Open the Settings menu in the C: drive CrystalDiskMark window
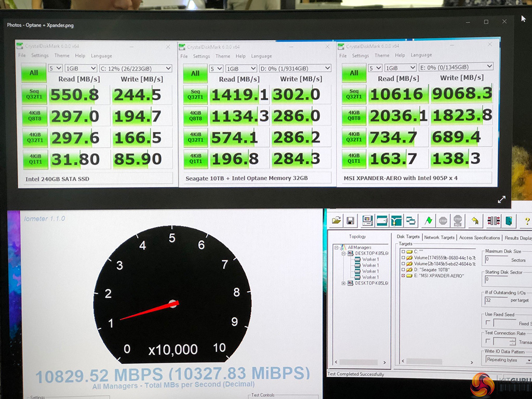 (39, 55)
